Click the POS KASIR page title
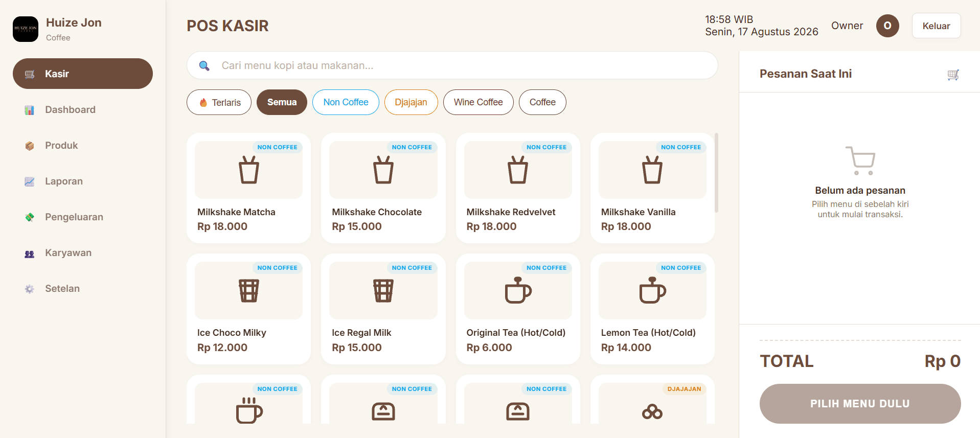The height and width of the screenshot is (438, 980). (227, 26)
